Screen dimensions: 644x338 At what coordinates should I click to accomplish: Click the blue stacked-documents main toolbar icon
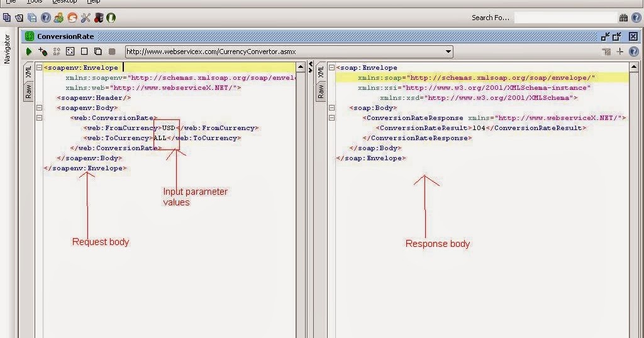tap(6, 18)
